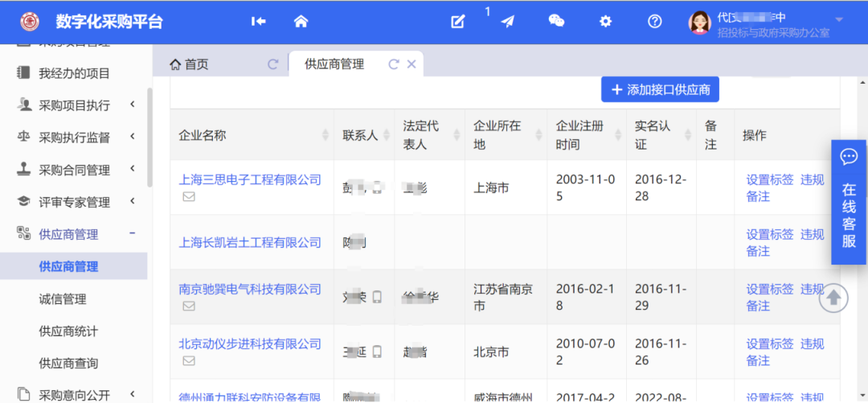Switch to the 首页 tab
The height and width of the screenshot is (403, 868).
[190, 64]
